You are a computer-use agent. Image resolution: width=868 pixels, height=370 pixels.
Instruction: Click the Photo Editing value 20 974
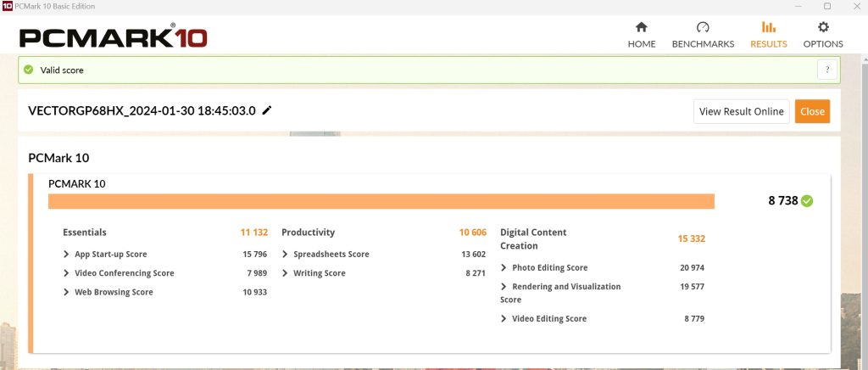(x=692, y=267)
